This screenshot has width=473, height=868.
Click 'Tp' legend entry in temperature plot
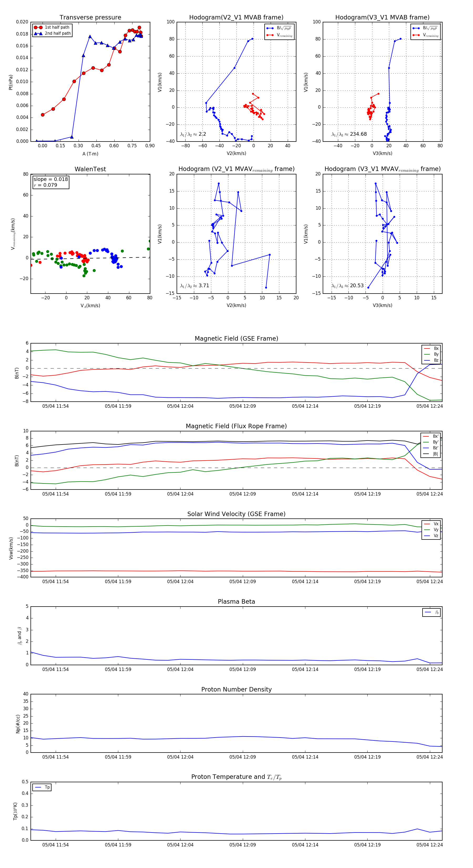pos(42,788)
